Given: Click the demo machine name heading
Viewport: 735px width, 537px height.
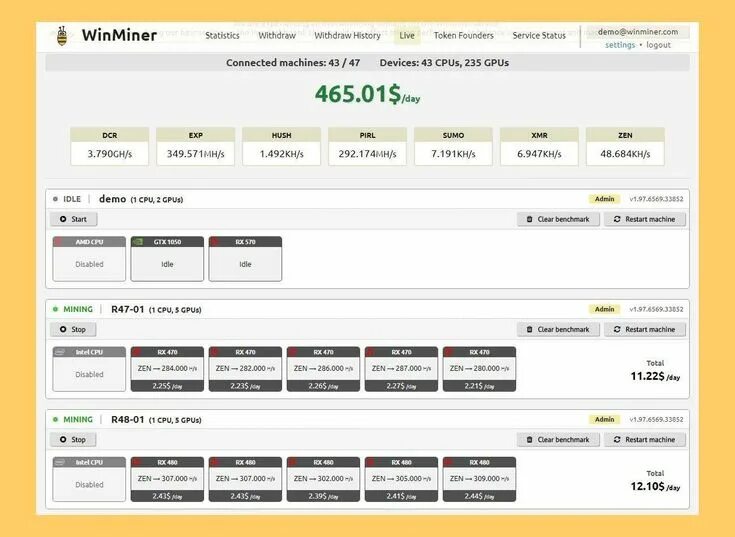Looking at the screenshot, I should point(112,199).
